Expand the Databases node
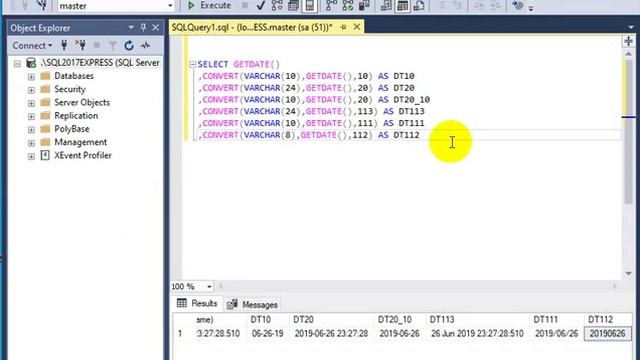640x360 pixels. [31, 77]
